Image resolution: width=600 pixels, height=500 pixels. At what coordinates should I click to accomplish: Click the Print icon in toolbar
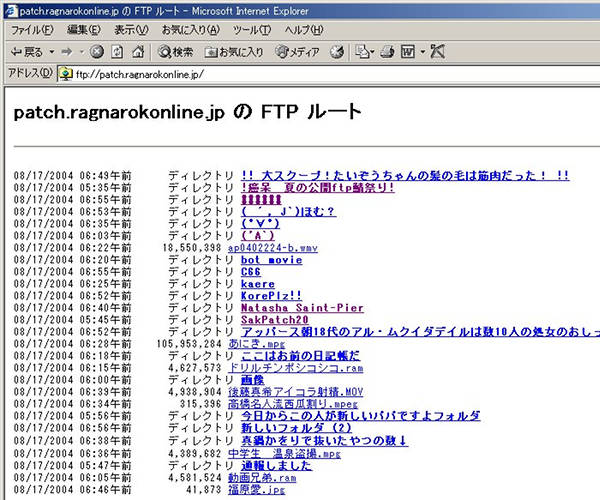pyautogui.click(x=387, y=51)
